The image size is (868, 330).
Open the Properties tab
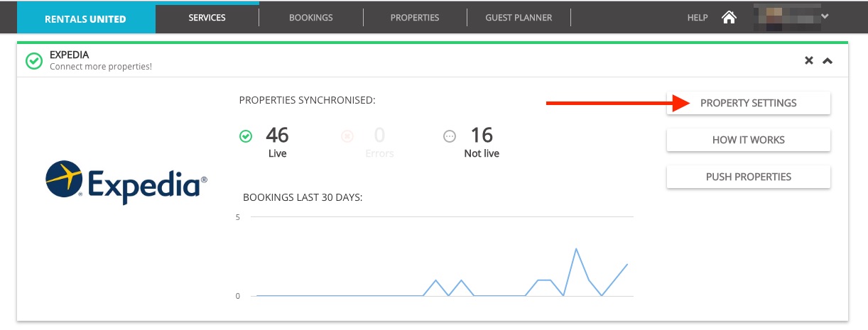[415, 18]
